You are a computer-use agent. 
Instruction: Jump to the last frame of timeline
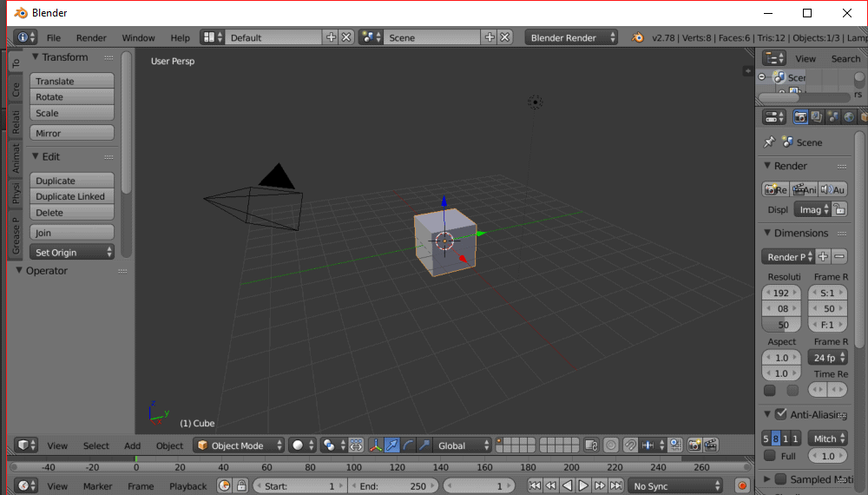pos(615,486)
